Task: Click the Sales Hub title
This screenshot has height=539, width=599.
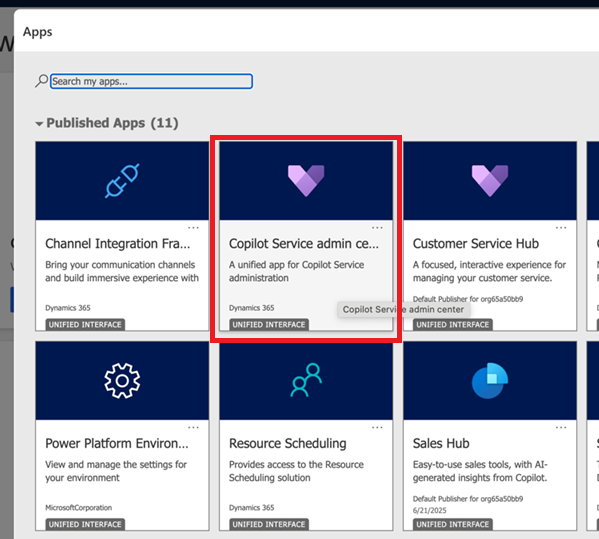Action: 441,444
